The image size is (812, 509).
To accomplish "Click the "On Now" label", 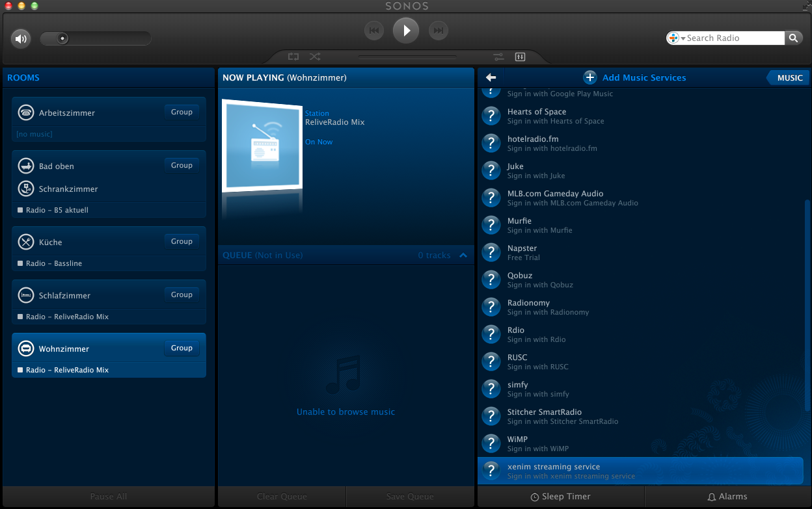I will (319, 142).
